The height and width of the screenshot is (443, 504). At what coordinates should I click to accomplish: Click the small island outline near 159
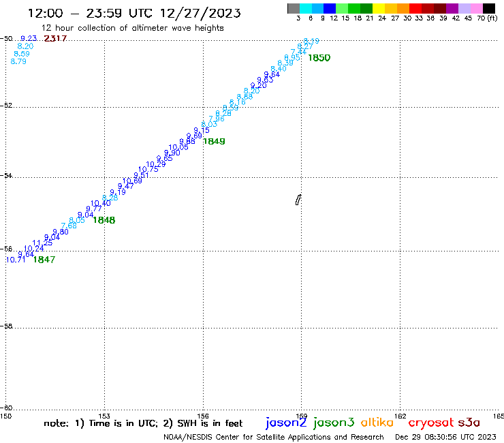click(x=298, y=200)
